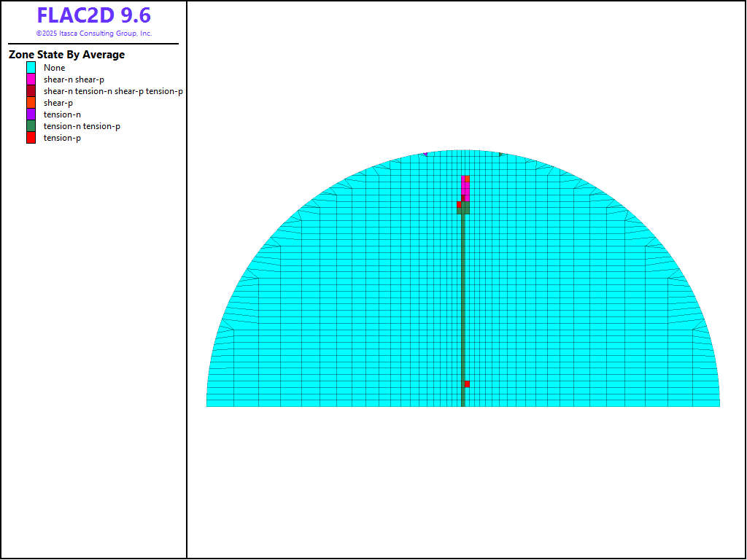Click the FLAC2D 9.6 title
Viewport: 747px width, 560px height.
pos(93,16)
